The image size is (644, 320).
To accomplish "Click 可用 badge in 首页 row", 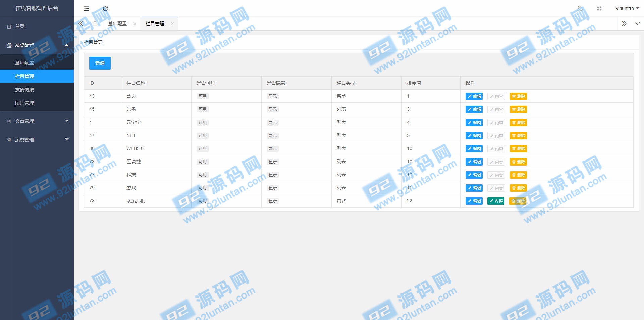I will click(x=203, y=96).
